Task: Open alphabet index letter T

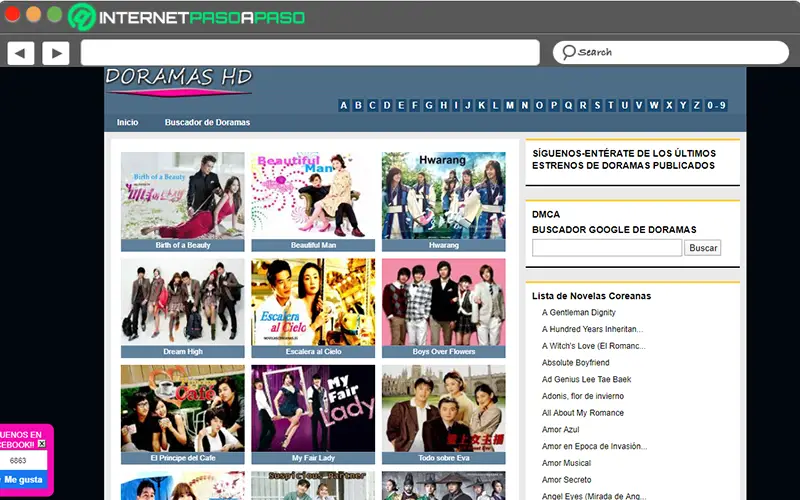Action: pos(611,106)
